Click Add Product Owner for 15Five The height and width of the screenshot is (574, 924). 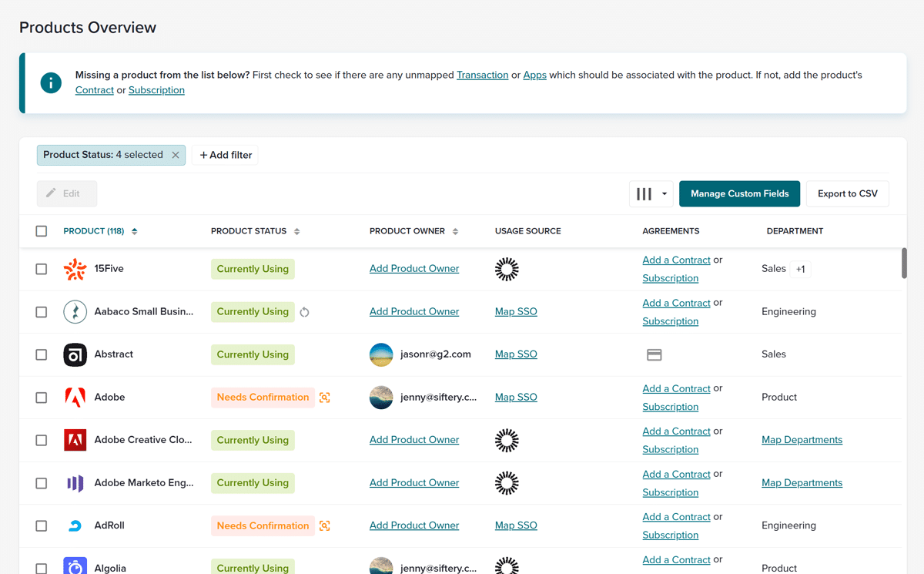pyautogui.click(x=414, y=269)
